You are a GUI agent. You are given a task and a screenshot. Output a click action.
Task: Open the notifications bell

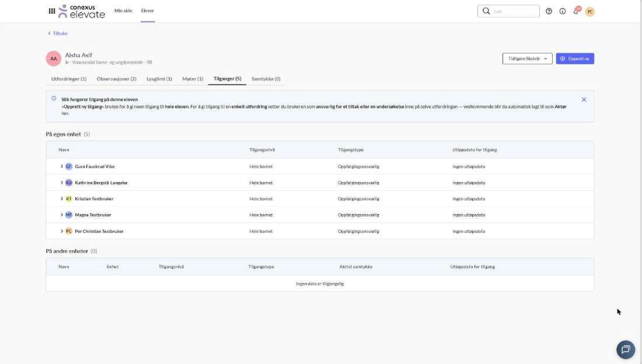coord(576,11)
